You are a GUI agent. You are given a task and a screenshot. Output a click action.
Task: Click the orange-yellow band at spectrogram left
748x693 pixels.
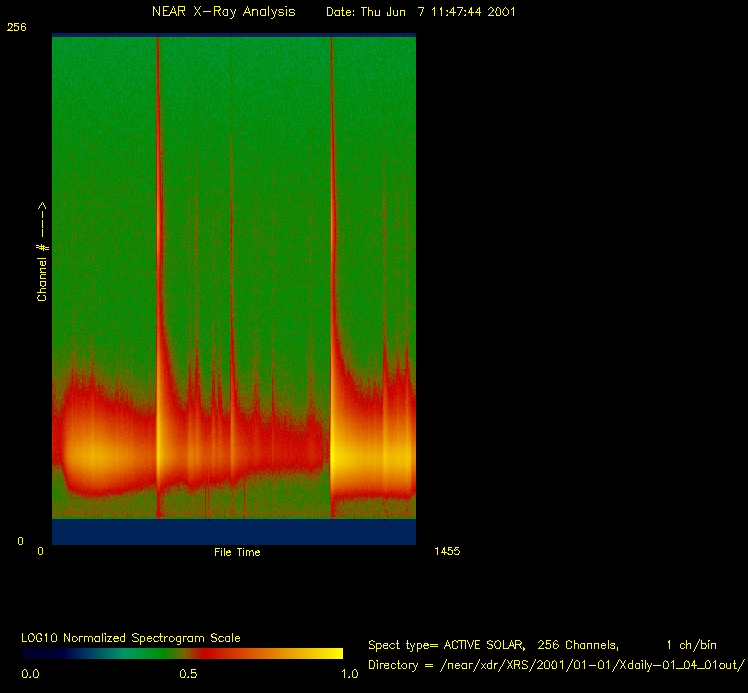(x=95, y=457)
